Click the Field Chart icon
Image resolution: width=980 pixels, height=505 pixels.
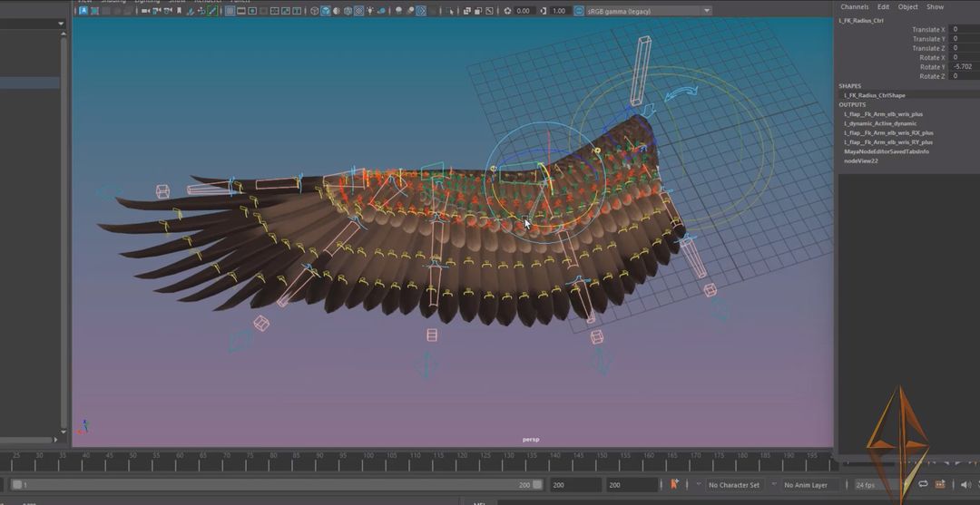coord(275,11)
